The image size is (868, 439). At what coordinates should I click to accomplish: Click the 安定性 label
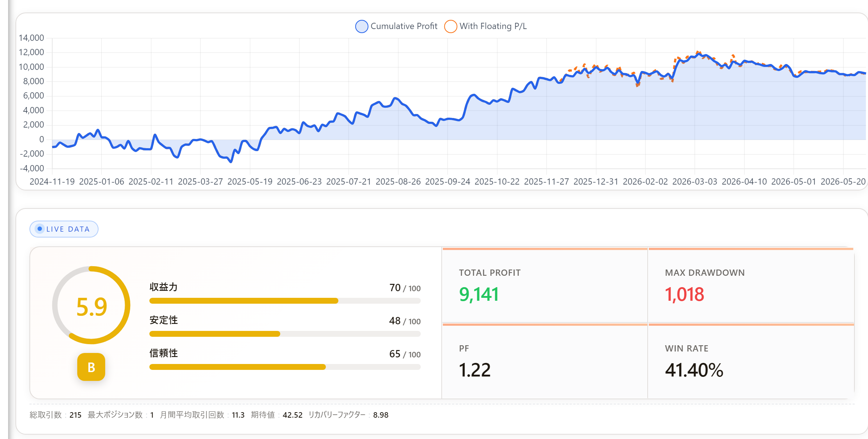point(164,320)
